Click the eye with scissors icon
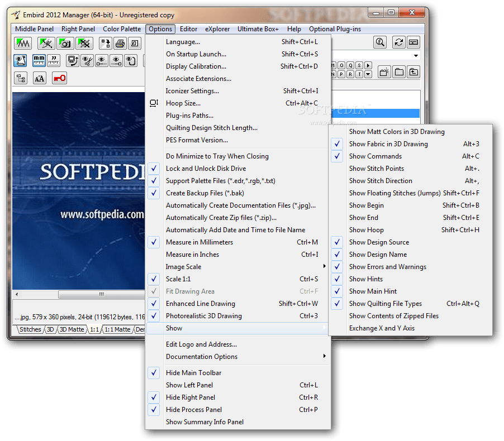The width and height of the screenshot is (504, 441). click(x=87, y=60)
